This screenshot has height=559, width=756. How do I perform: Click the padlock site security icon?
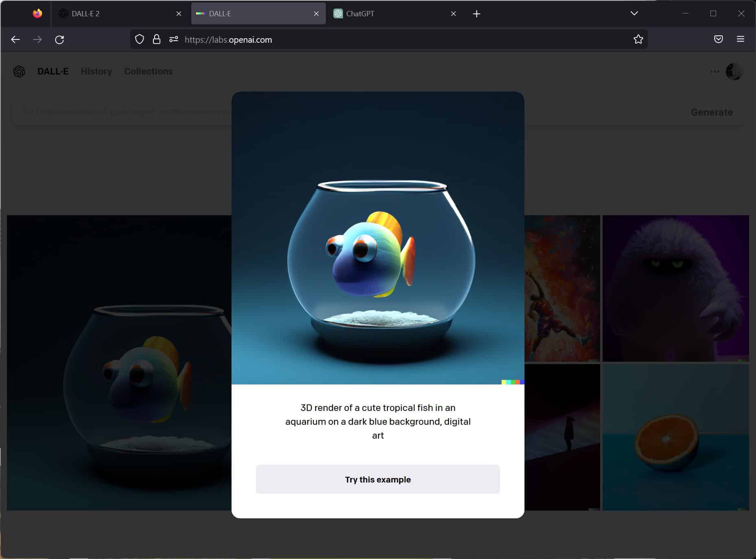click(156, 39)
